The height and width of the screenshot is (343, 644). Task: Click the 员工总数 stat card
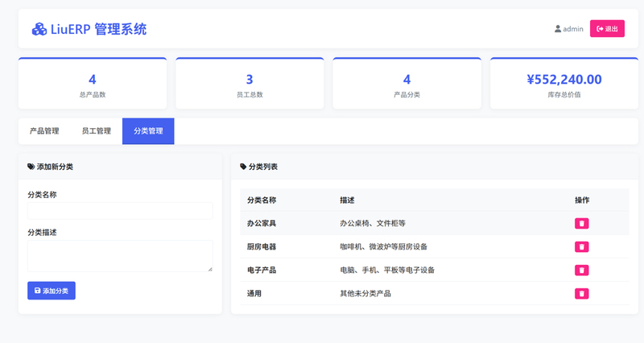(250, 84)
